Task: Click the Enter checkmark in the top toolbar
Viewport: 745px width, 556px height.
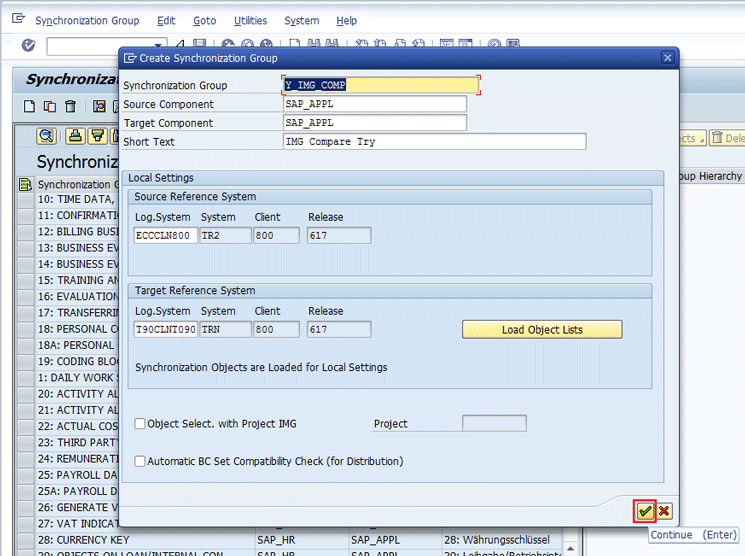Action: (28, 45)
